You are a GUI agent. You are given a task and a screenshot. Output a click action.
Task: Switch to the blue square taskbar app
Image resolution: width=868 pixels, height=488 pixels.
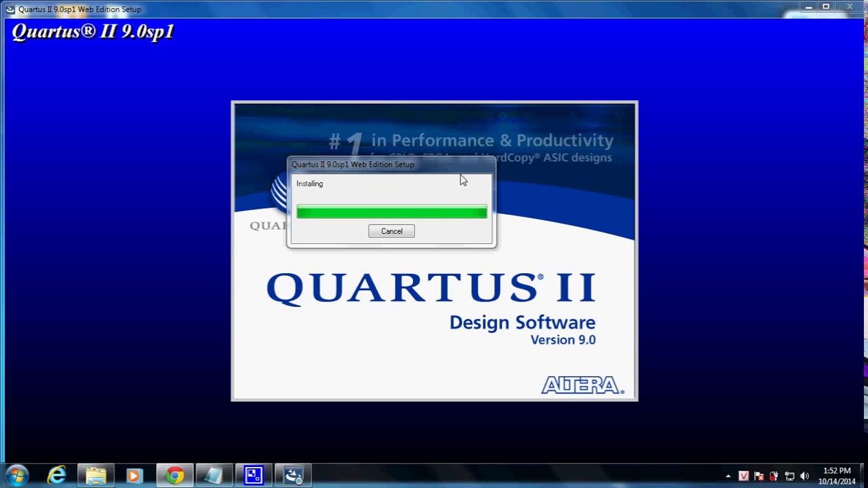254,476
